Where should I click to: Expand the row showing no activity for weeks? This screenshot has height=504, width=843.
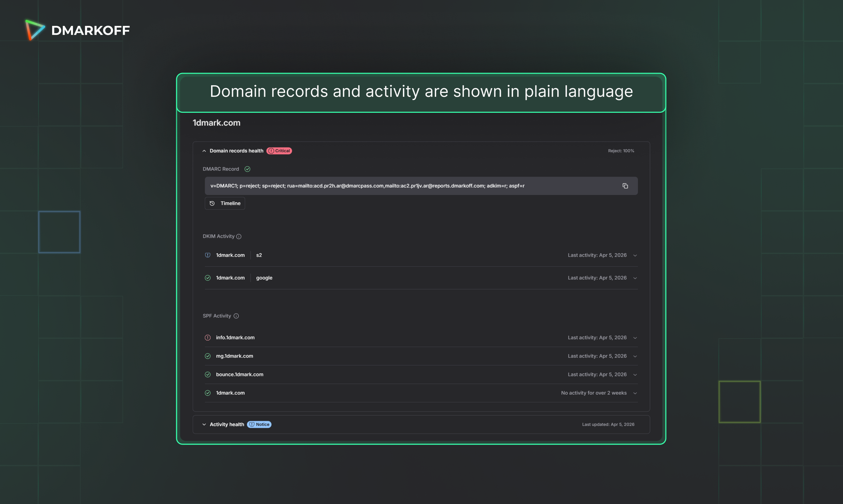pyautogui.click(x=635, y=393)
